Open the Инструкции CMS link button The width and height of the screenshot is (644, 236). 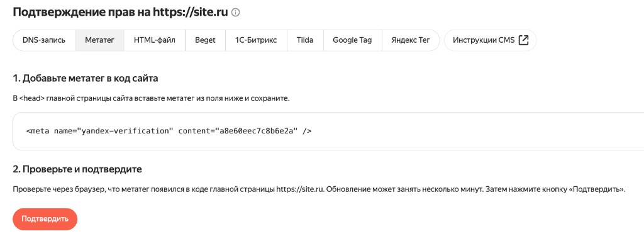(x=491, y=40)
